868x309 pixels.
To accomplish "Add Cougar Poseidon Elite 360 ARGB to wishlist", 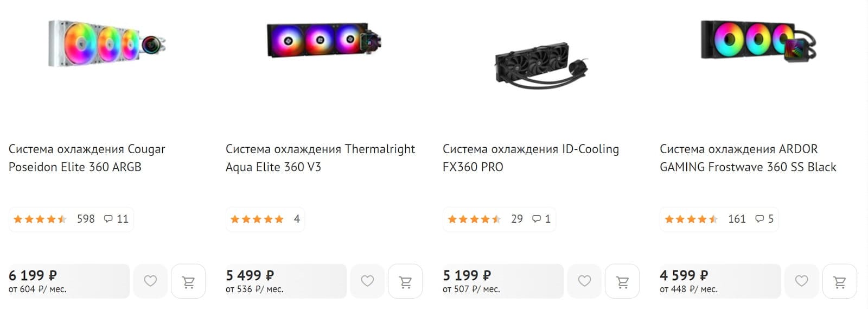I will click(x=150, y=281).
